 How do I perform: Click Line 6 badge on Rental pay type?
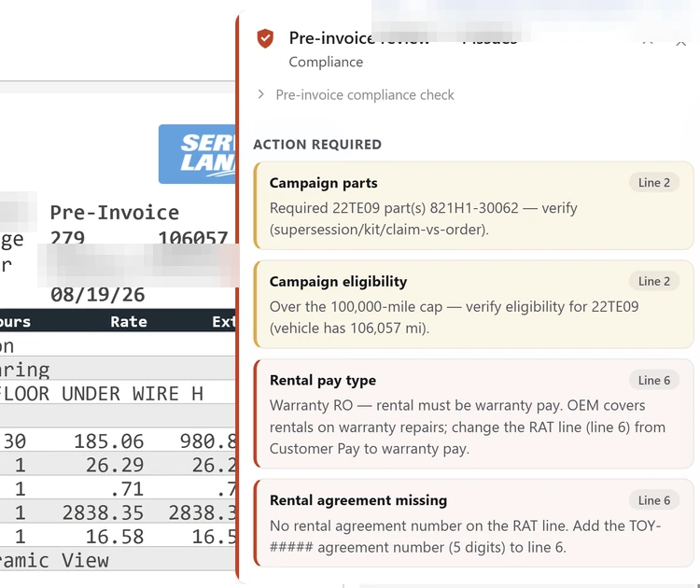(654, 381)
